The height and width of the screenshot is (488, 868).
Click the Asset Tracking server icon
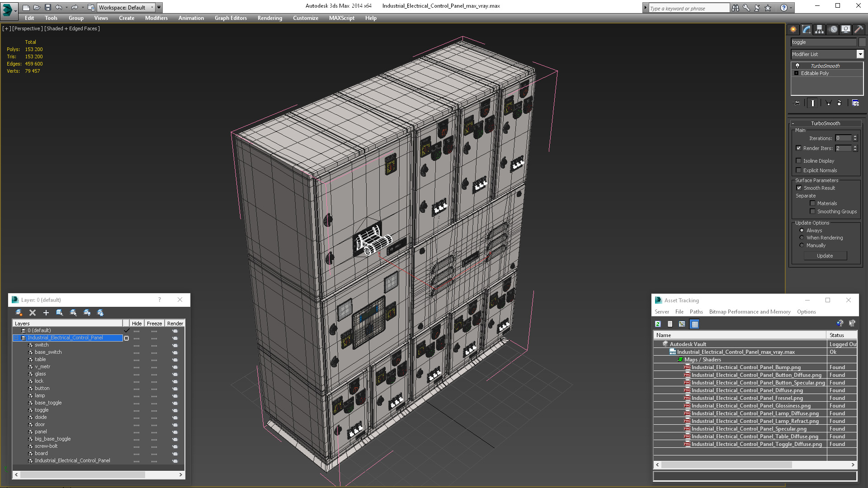[662, 311]
